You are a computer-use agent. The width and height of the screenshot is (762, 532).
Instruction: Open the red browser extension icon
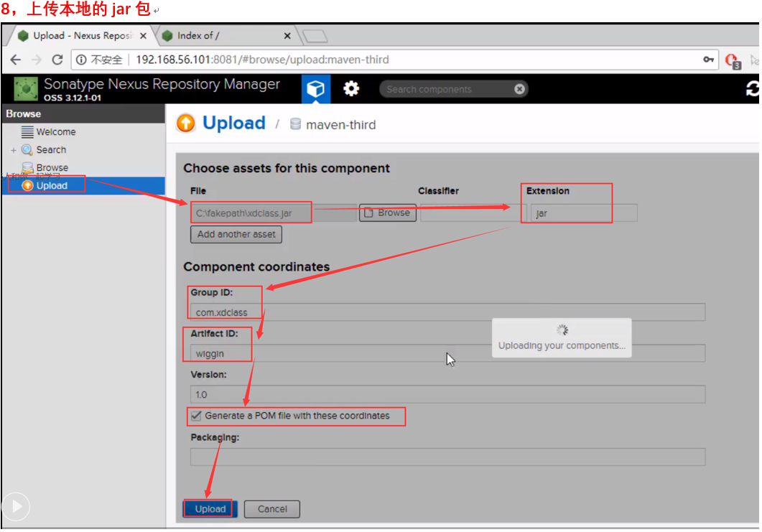click(x=733, y=61)
